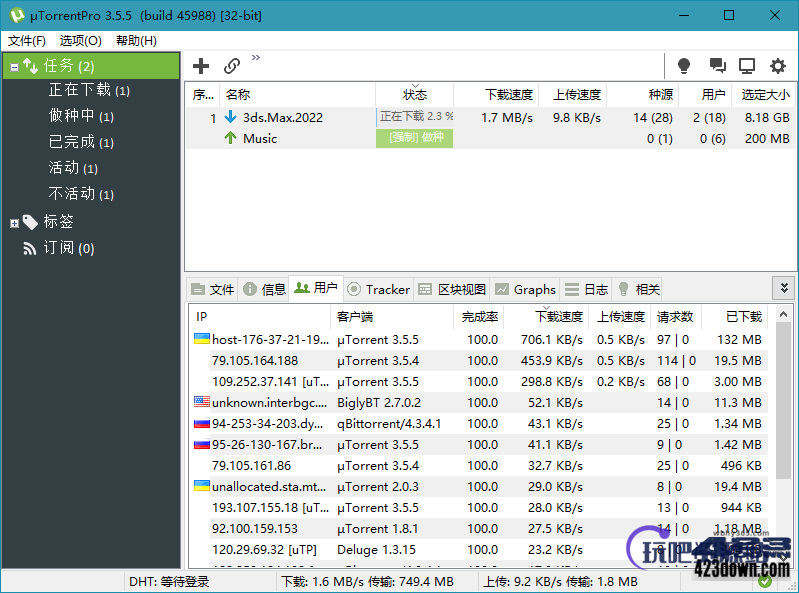Image resolution: width=799 pixels, height=593 pixels.
Task: Click the remote monitor icon
Action: point(747,66)
